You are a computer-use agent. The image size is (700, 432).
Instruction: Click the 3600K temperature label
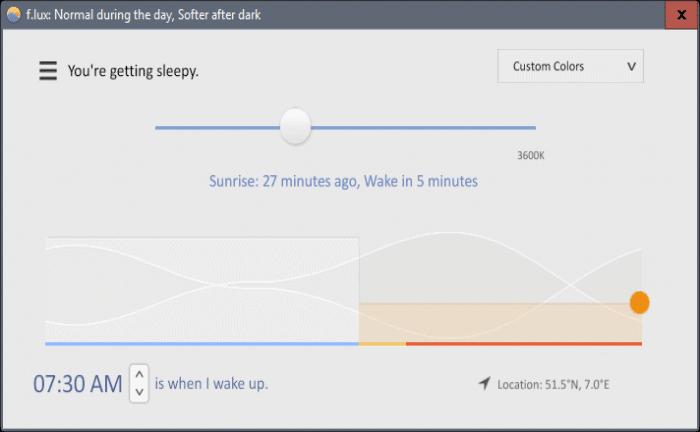pos(531,155)
